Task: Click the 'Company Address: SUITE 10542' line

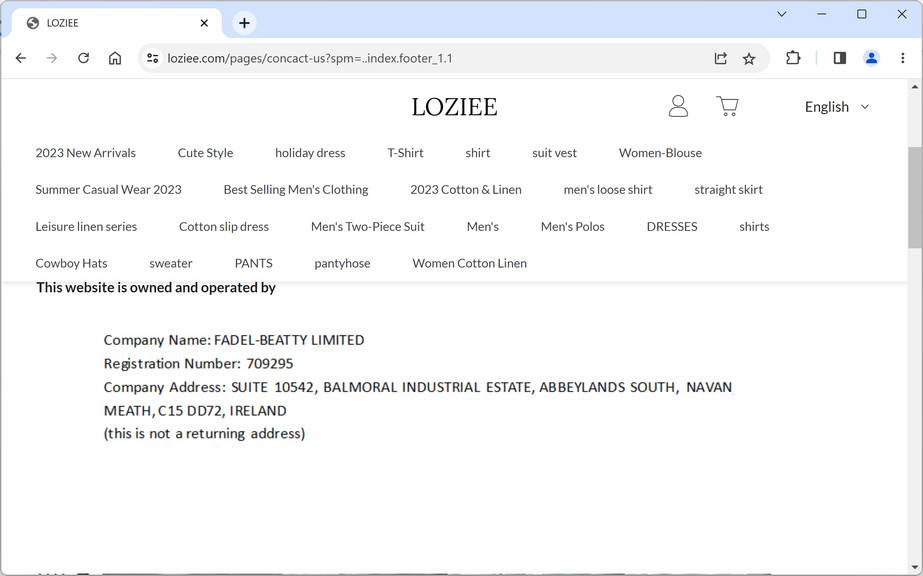Action: point(418,387)
